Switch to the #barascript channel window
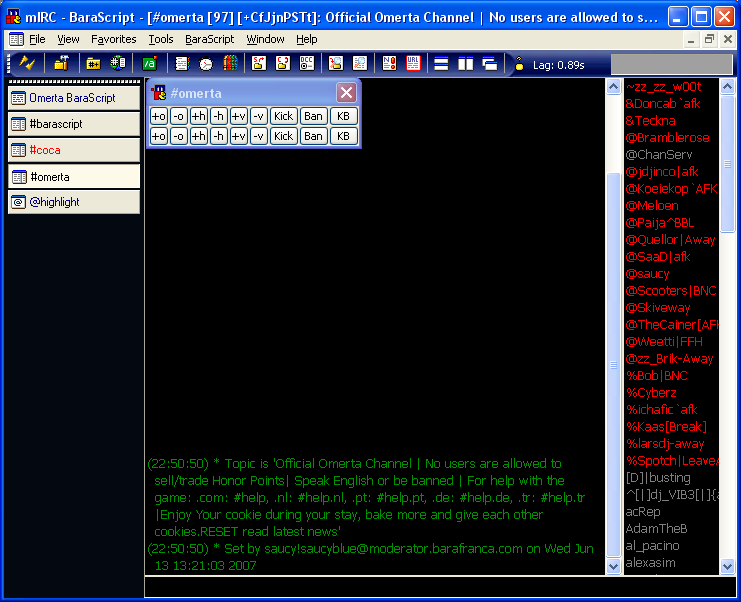Image resolution: width=741 pixels, height=602 pixels. (74, 124)
